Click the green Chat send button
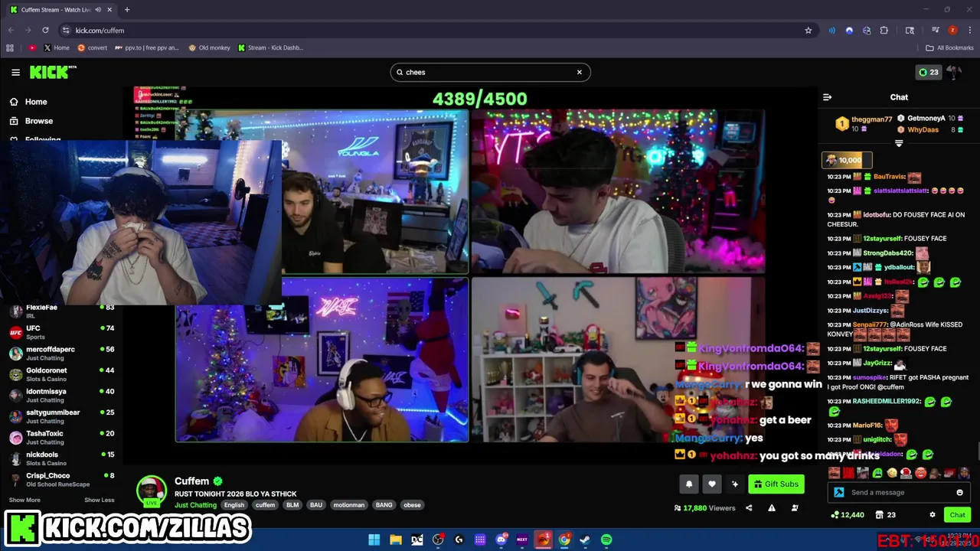The width and height of the screenshot is (980, 551). (x=957, y=515)
